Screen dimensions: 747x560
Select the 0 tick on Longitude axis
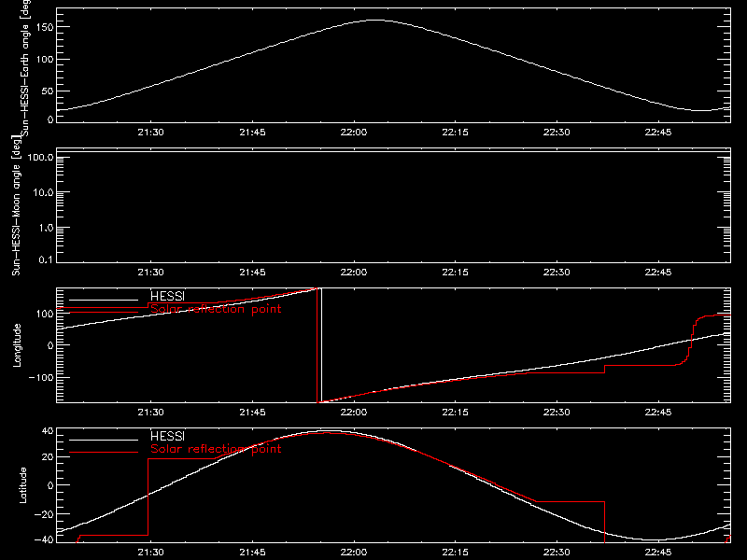coord(50,345)
